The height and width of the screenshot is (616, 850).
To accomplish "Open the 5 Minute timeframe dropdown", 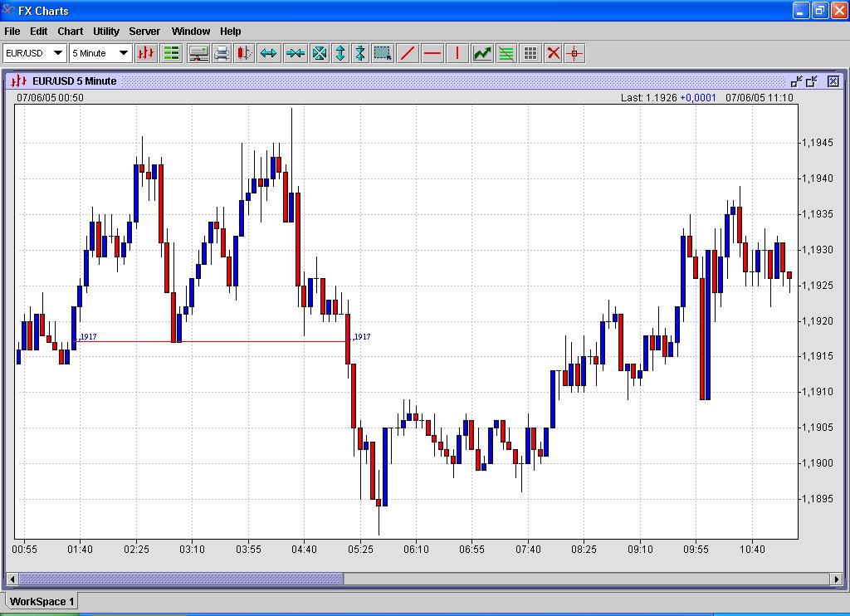I will (x=100, y=53).
